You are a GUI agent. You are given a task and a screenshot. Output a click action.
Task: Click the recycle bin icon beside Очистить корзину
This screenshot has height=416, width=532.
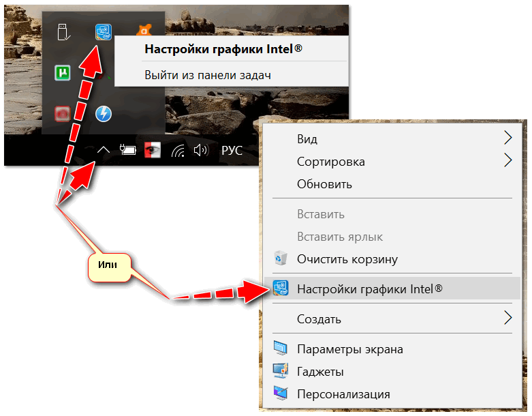(x=281, y=258)
